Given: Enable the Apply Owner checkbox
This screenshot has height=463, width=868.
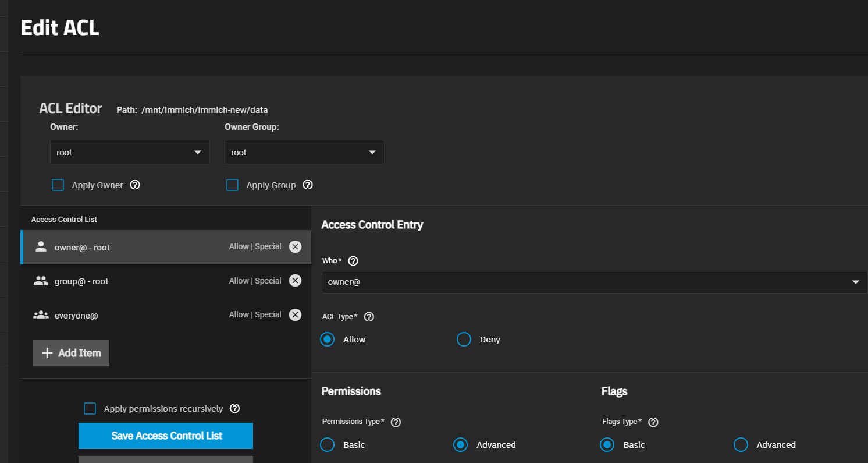Looking at the screenshot, I should coord(58,185).
